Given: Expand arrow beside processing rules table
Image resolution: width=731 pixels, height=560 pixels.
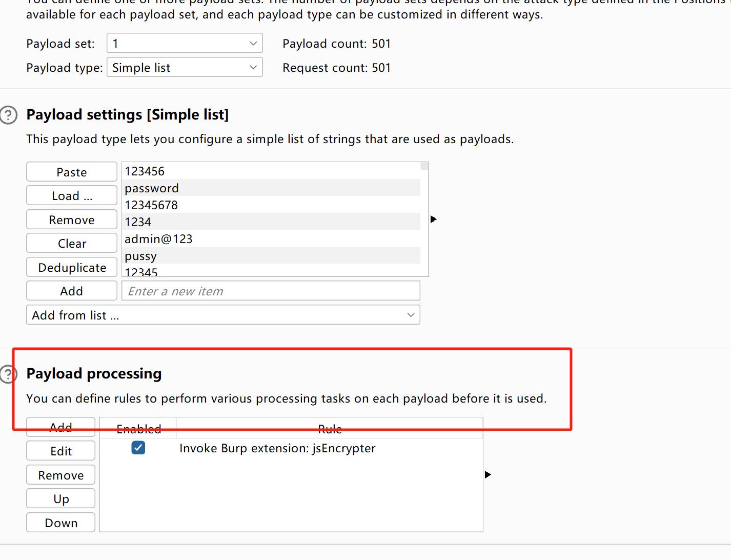Looking at the screenshot, I should [488, 475].
